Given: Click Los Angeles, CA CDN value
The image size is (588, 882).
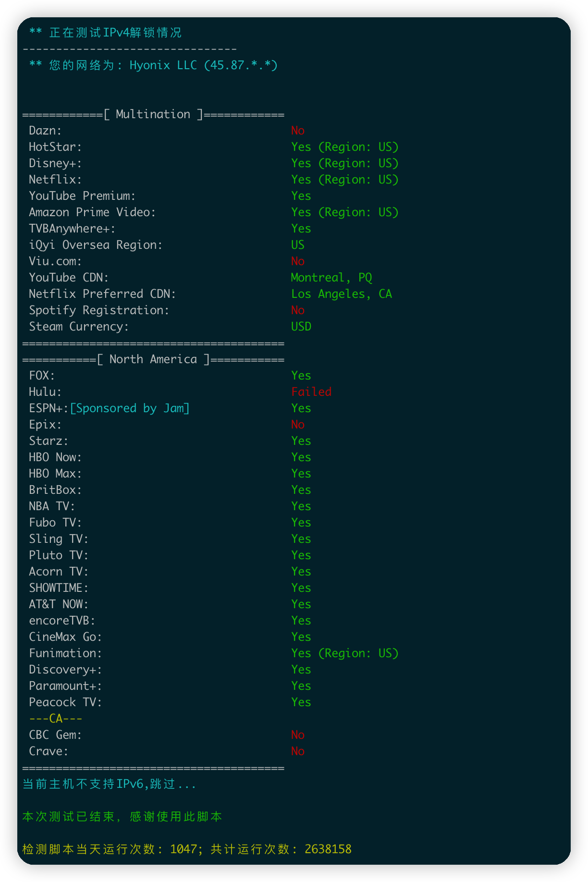Looking at the screenshot, I should (342, 294).
